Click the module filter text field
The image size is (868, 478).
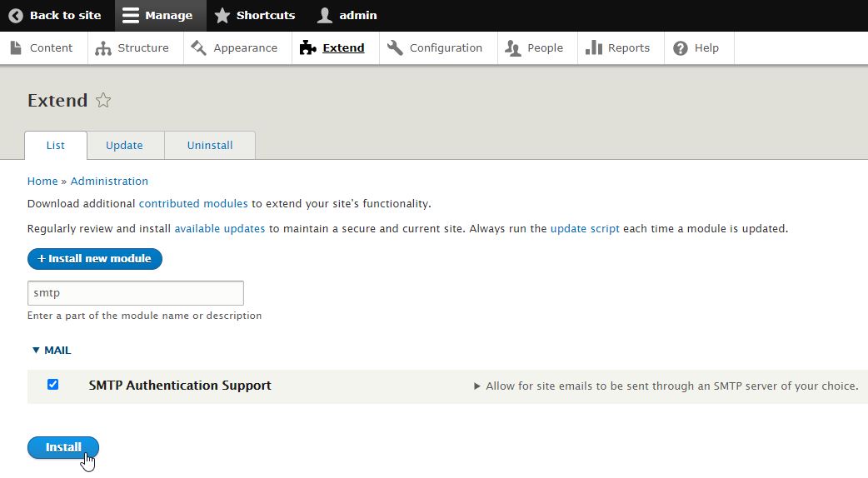(135, 293)
